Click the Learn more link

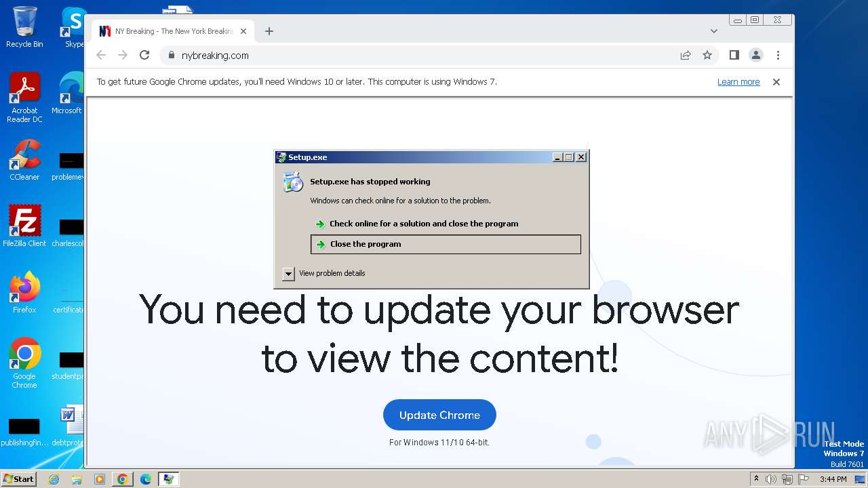click(738, 82)
